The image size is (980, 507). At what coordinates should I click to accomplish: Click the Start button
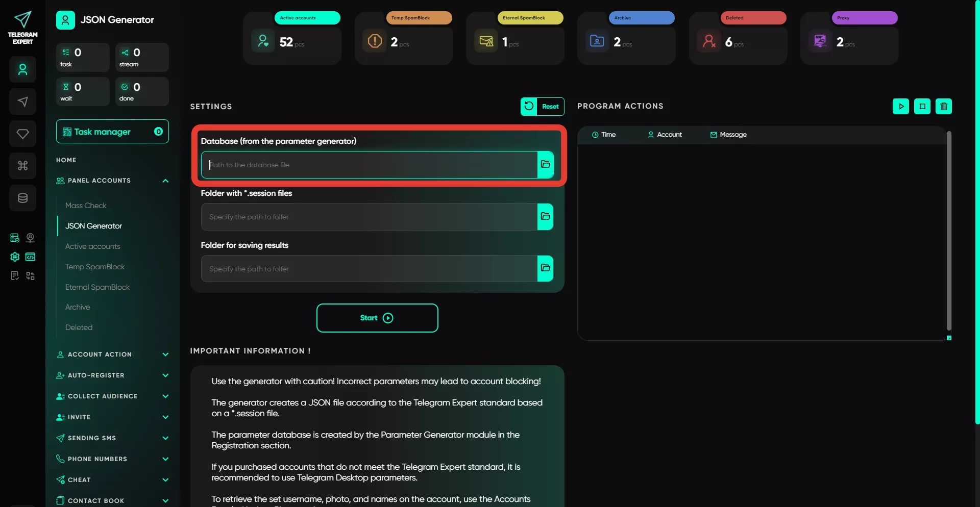point(377,318)
